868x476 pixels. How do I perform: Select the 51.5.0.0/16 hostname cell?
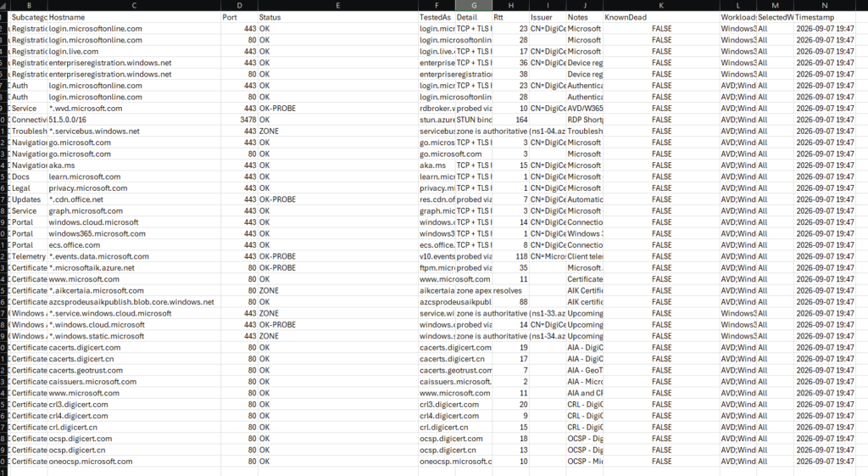point(135,120)
